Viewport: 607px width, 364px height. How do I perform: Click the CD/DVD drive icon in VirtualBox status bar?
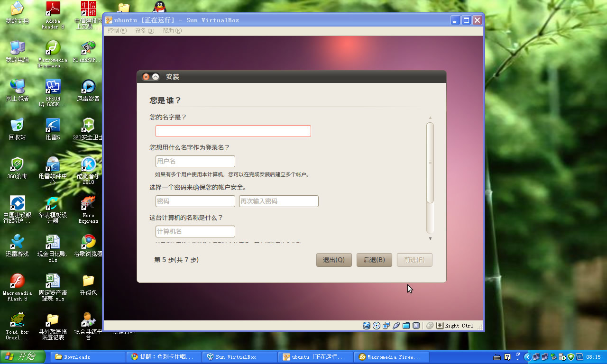click(x=377, y=326)
